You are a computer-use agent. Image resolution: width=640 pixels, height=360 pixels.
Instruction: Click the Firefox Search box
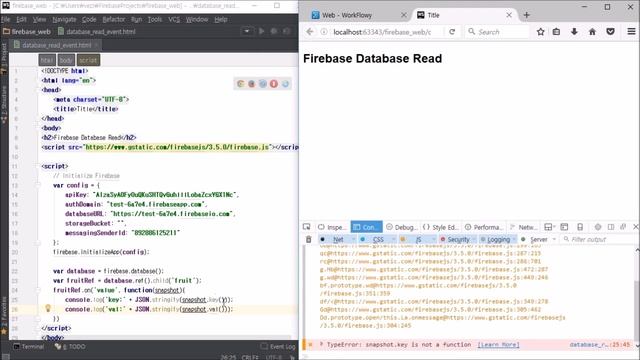point(497,31)
